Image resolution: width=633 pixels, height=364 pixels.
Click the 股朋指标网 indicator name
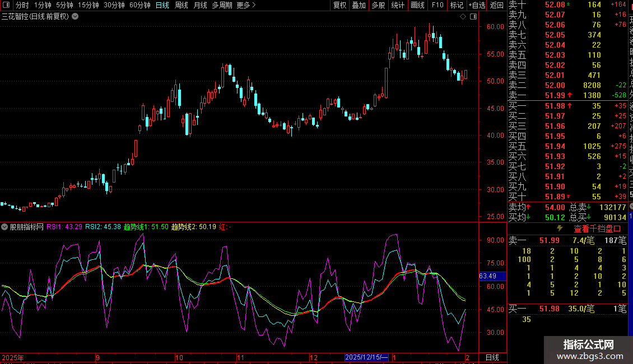point(27,227)
